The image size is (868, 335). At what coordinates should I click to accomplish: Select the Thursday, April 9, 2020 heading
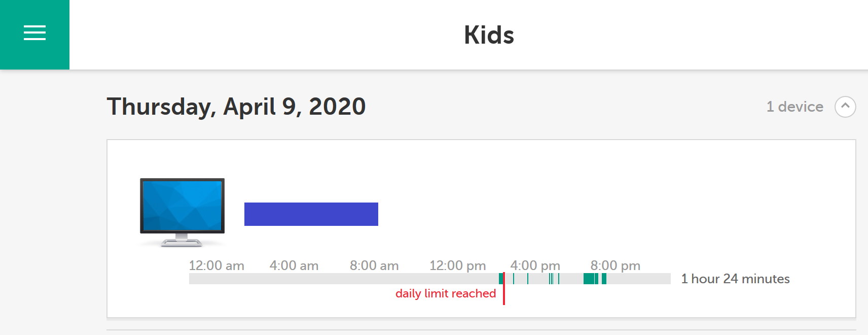coord(236,107)
